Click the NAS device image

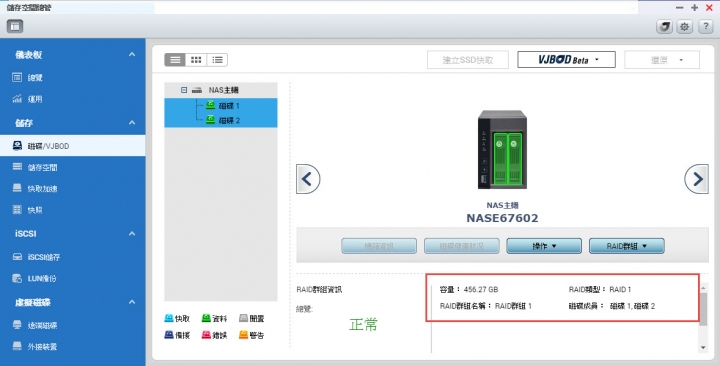(502, 149)
